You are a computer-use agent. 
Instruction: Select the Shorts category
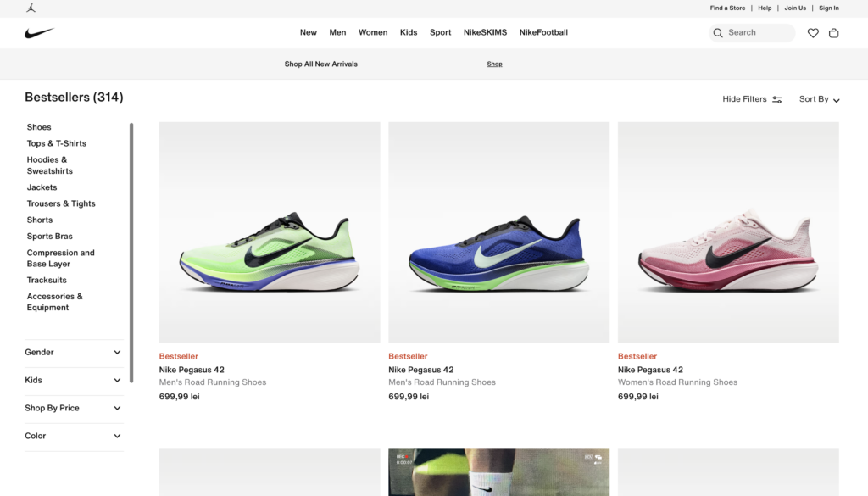pos(40,220)
